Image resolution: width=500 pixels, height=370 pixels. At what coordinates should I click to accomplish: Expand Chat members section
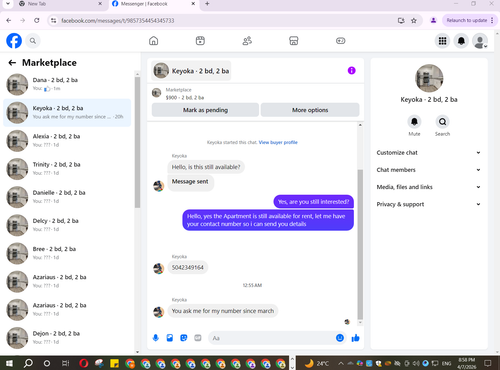[429, 170]
